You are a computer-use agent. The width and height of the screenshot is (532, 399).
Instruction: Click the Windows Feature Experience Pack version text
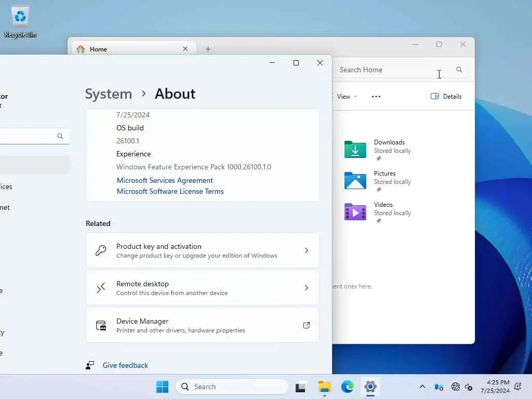coord(194,167)
